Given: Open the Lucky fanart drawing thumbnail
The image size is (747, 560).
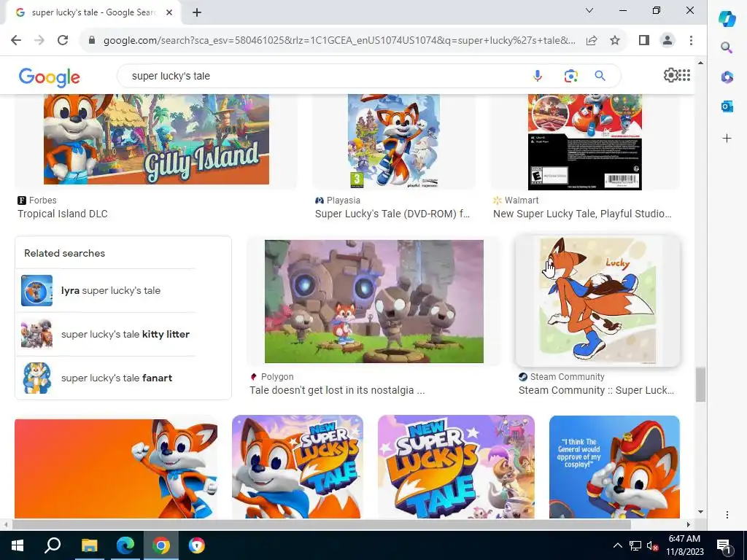Looking at the screenshot, I should point(597,300).
